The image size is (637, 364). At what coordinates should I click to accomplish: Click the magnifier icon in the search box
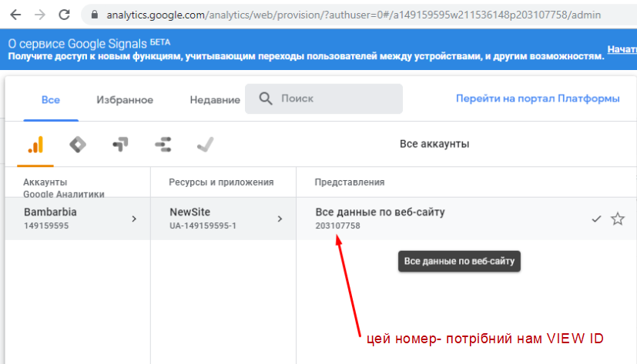click(266, 99)
